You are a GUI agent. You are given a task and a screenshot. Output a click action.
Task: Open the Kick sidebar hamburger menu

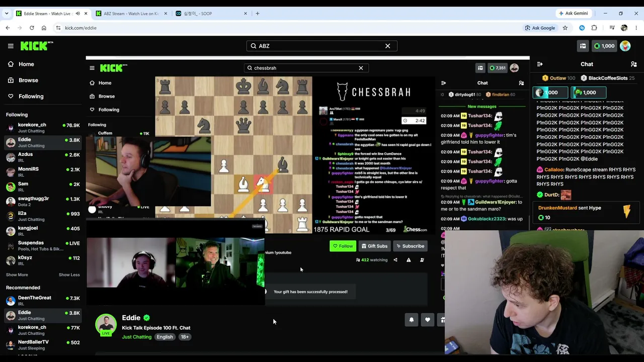pyautogui.click(x=11, y=46)
